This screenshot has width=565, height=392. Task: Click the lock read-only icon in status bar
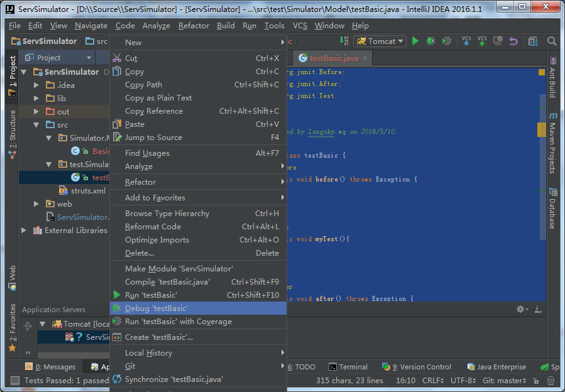click(536, 381)
